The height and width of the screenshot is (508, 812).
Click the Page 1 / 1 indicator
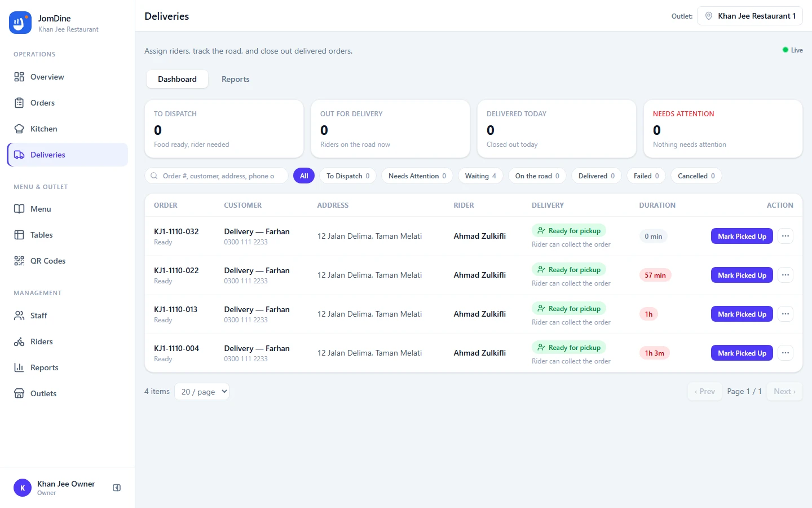[x=744, y=391]
